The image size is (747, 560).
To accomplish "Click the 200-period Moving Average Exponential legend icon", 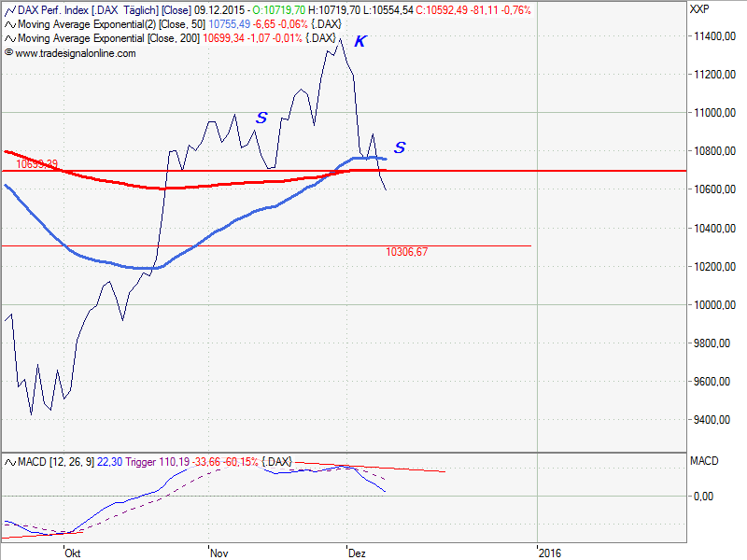I will [x=9, y=38].
